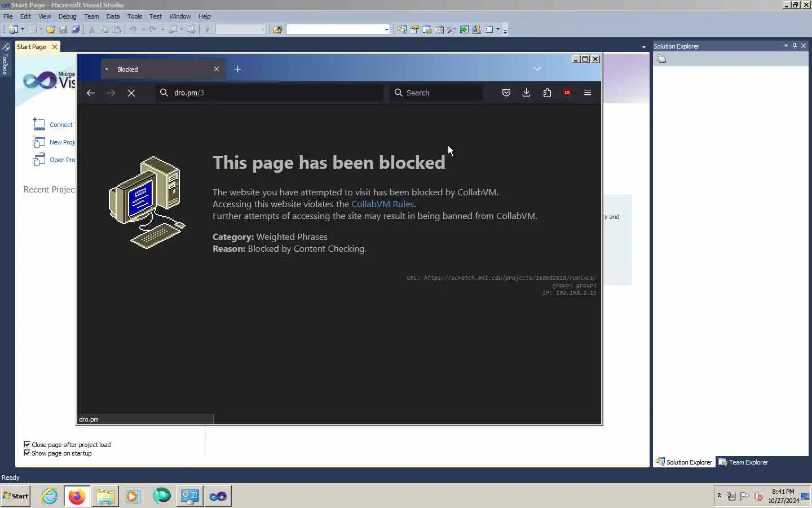Screen dimensions: 812x508
Task: Open Solution Explorer window position dropdown
Action: click(785, 46)
